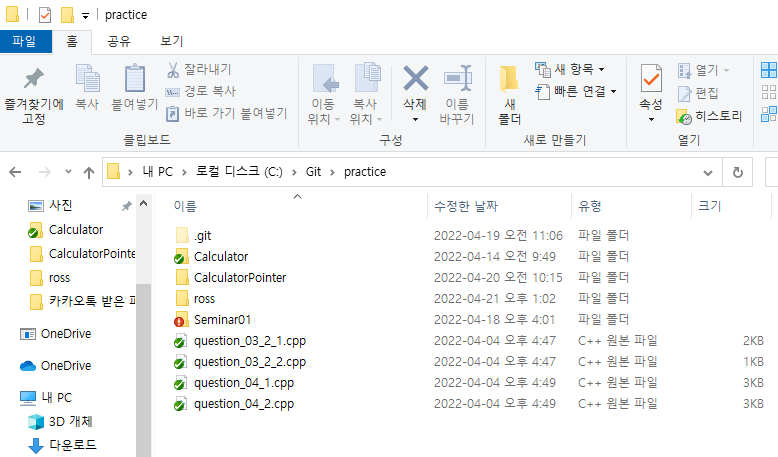This screenshot has height=457, width=778.
Task: Click the Copy Path (경로 복사) icon
Action: 172,92
